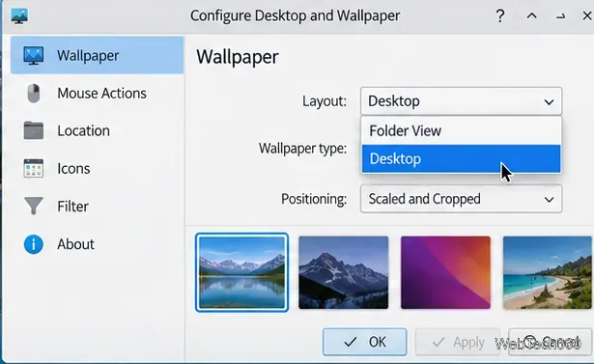This screenshot has height=364, width=594.
Task: Confirm with the OK button
Action: [365, 342]
